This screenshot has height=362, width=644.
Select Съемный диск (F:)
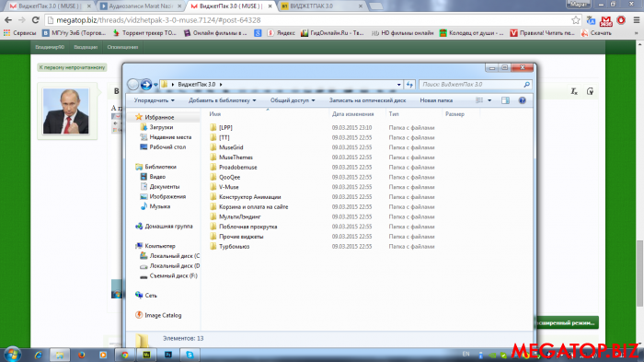pyautogui.click(x=173, y=275)
